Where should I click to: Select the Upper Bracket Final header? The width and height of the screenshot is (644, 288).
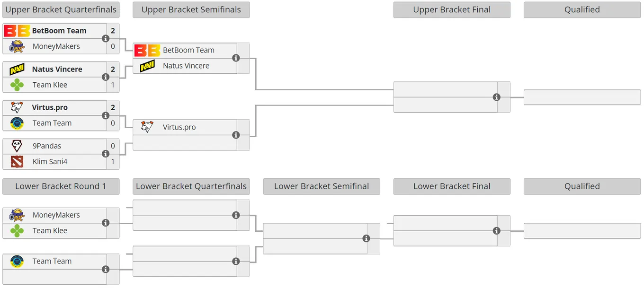[x=452, y=10]
